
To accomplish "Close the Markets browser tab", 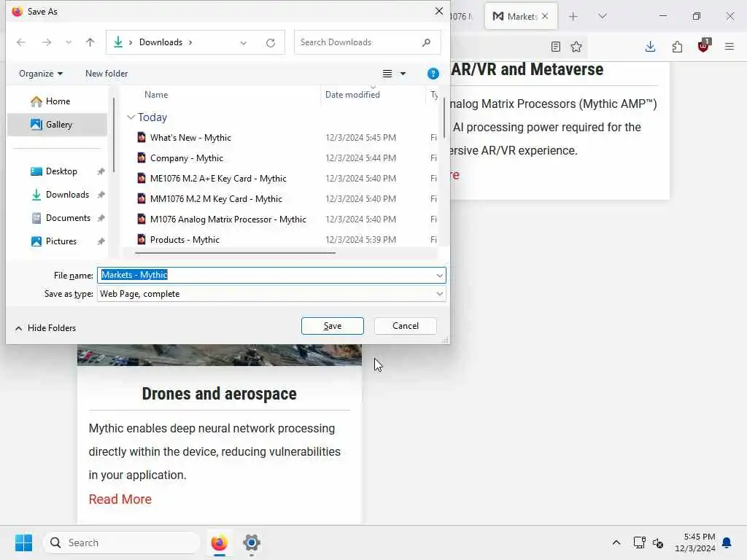I will tap(545, 16).
